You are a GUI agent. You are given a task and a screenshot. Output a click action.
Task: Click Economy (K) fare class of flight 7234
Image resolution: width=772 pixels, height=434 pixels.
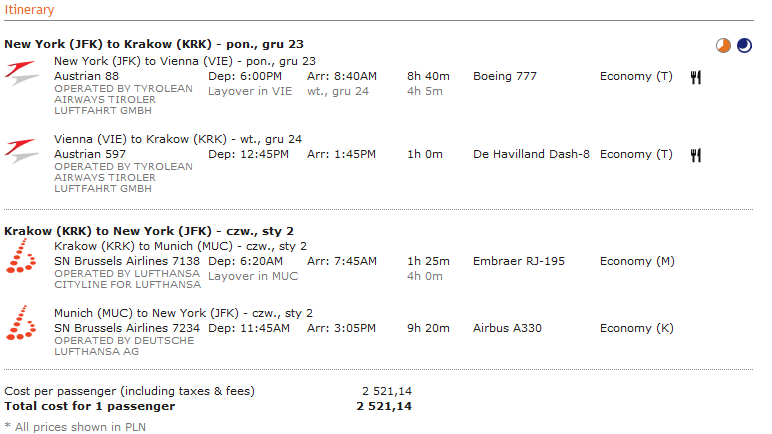pyautogui.click(x=637, y=328)
